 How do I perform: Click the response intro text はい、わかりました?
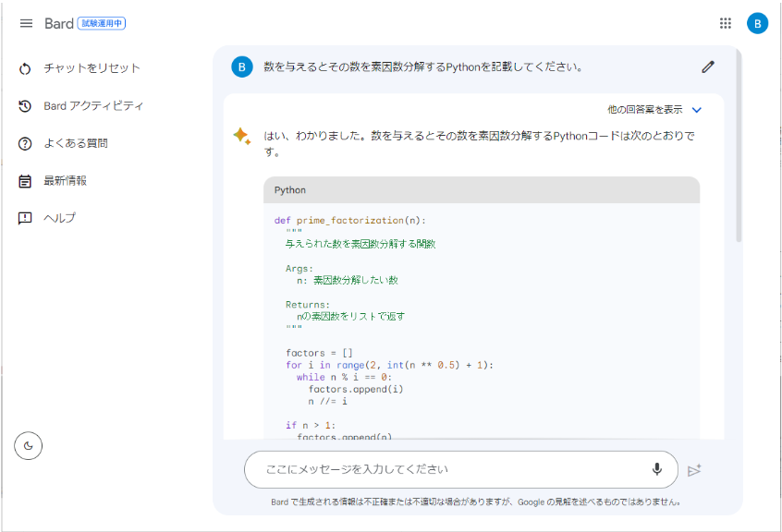479,143
